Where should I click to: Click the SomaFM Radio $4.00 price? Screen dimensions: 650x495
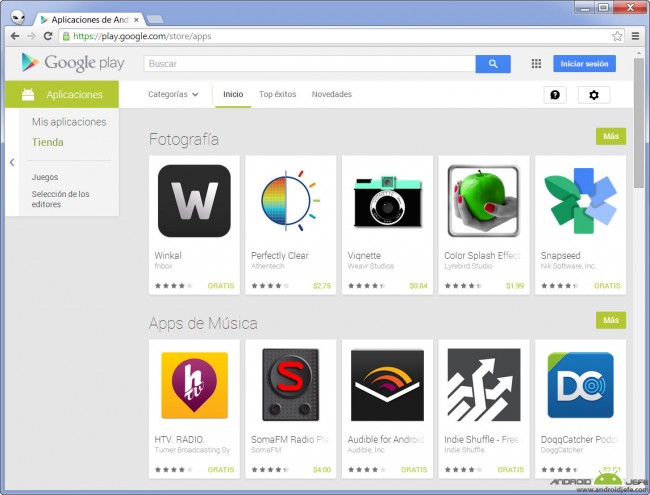point(322,470)
